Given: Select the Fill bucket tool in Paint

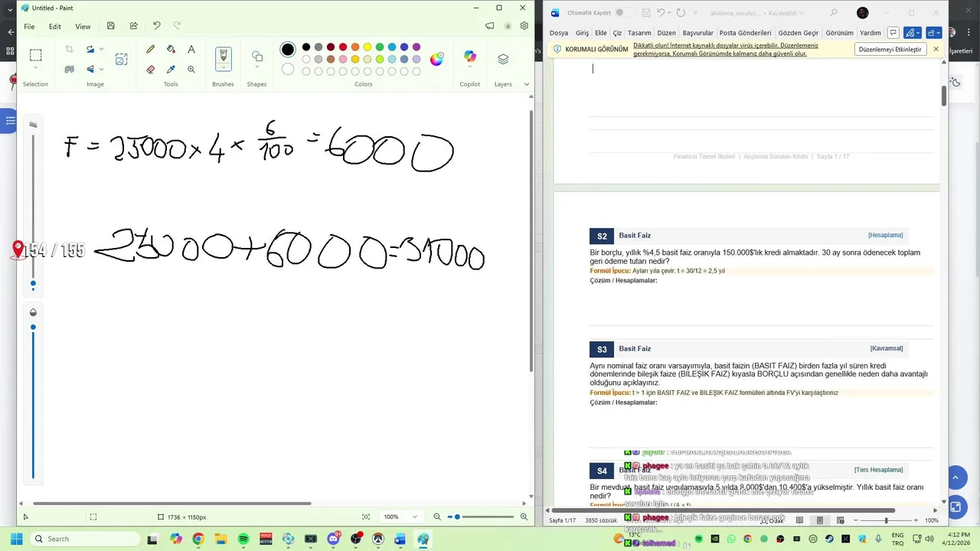Looking at the screenshot, I should pos(171,49).
